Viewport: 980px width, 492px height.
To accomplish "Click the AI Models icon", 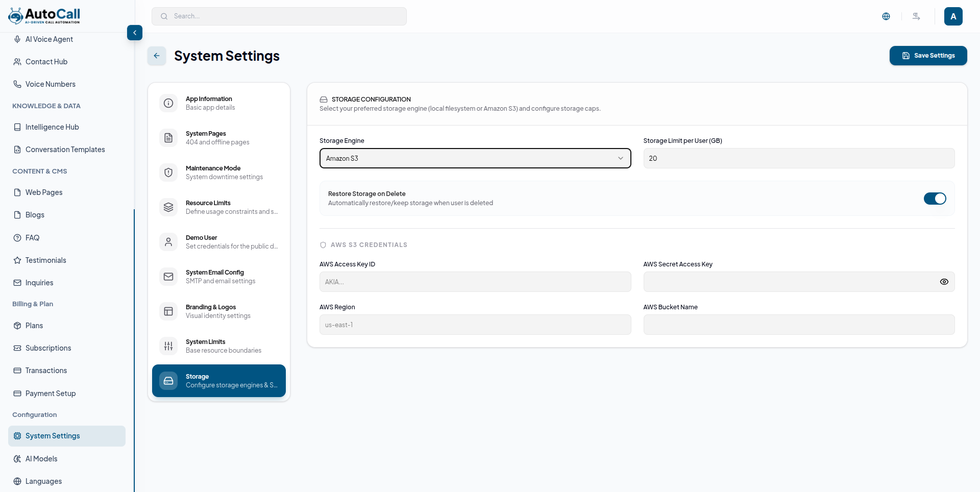I will [x=17, y=459].
